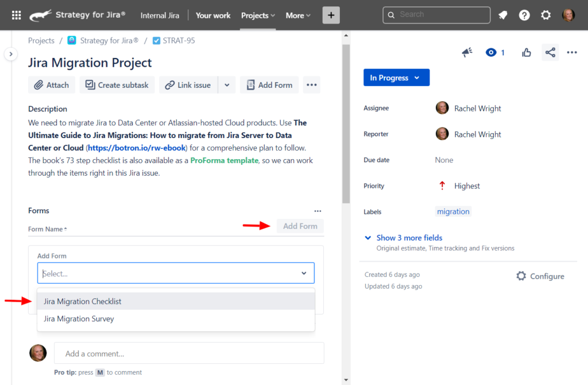Open Jira settings via the gear icon

click(x=546, y=15)
